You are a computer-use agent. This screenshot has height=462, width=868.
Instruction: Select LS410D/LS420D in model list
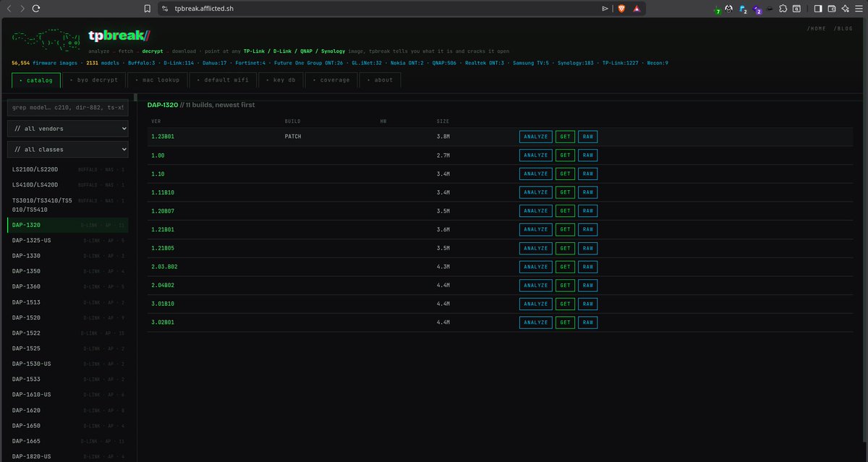(68, 185)
